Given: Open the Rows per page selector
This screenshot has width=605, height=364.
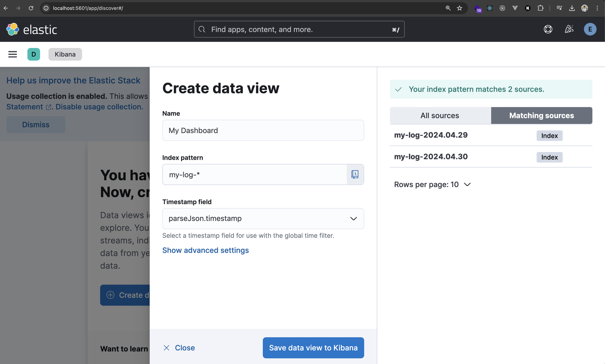Looking at the screenshot, I should pos(432,185).
